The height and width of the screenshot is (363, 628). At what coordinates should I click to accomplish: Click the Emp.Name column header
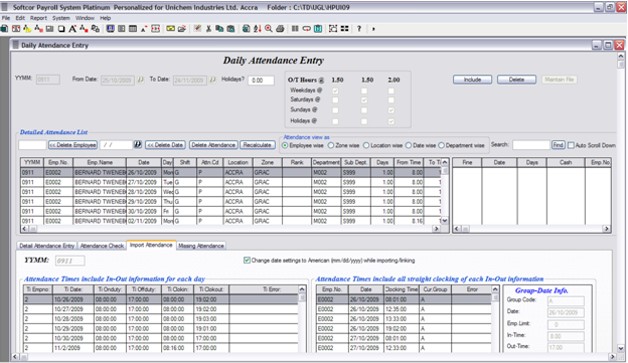[100, 162]
